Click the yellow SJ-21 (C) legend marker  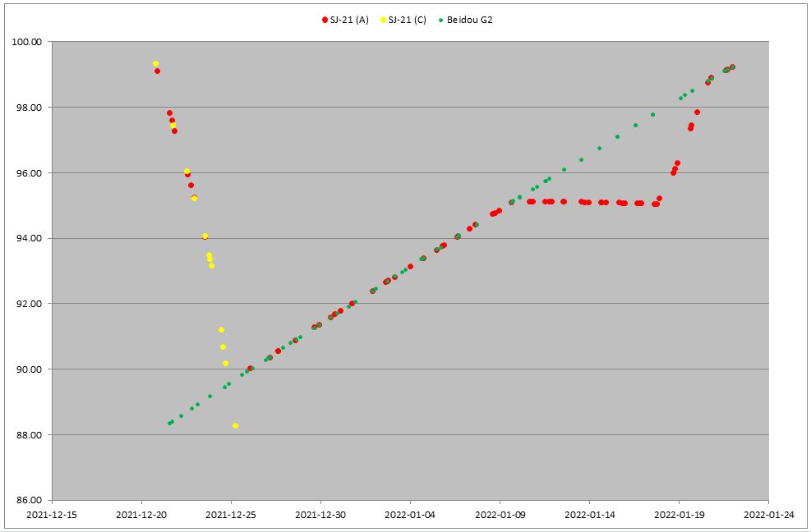[x=381, y=19]
